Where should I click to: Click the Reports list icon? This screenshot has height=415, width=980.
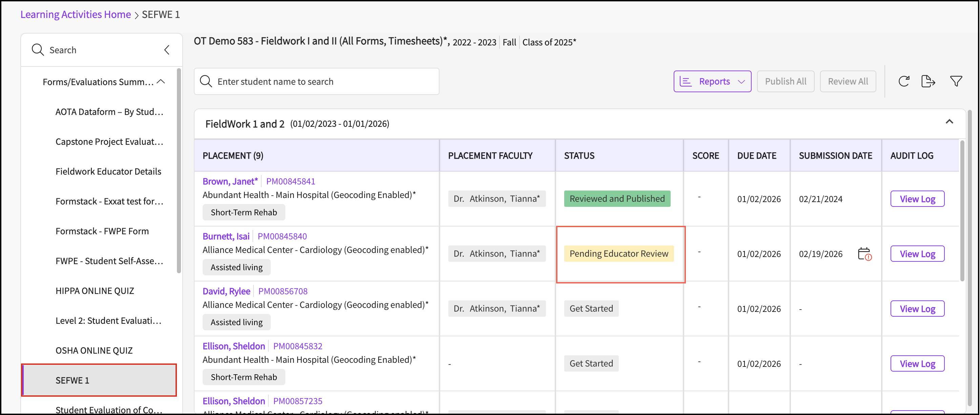point(686,81)
